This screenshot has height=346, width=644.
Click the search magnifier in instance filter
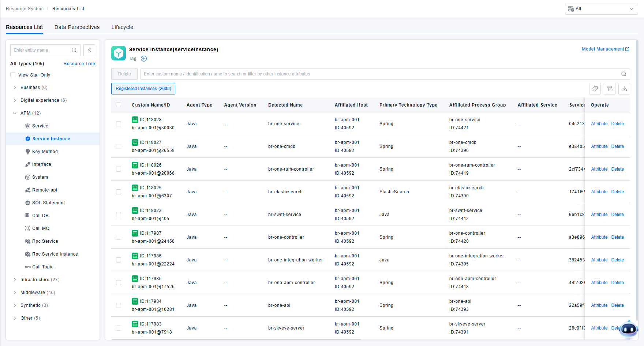624,74
